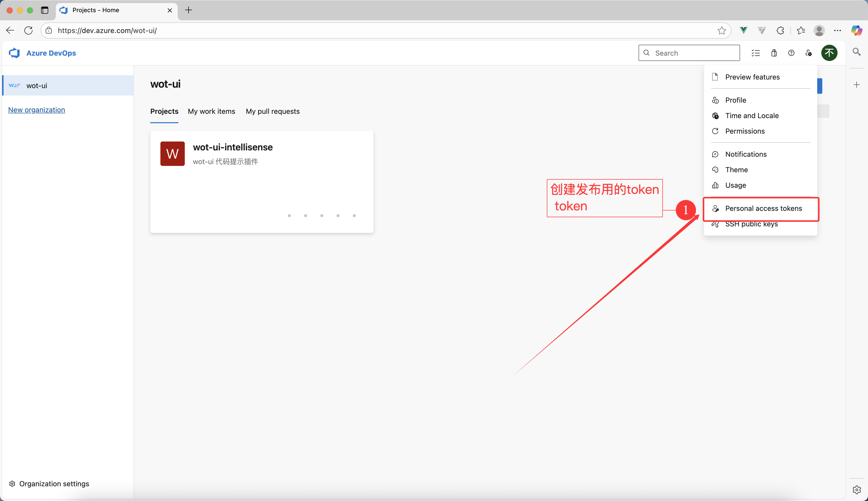Open wot-ui-intellisense project card
Screen dimensions: 868x501
(233, 147)
